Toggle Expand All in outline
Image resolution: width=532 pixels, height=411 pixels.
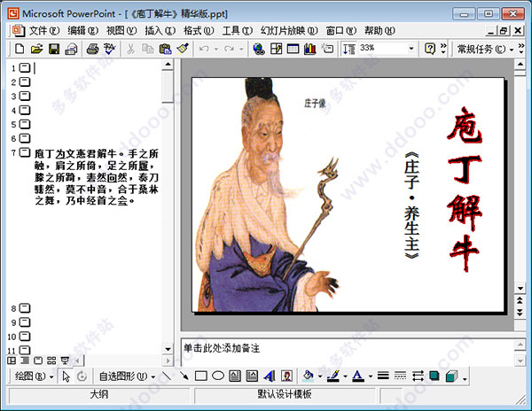pos(349,49)
